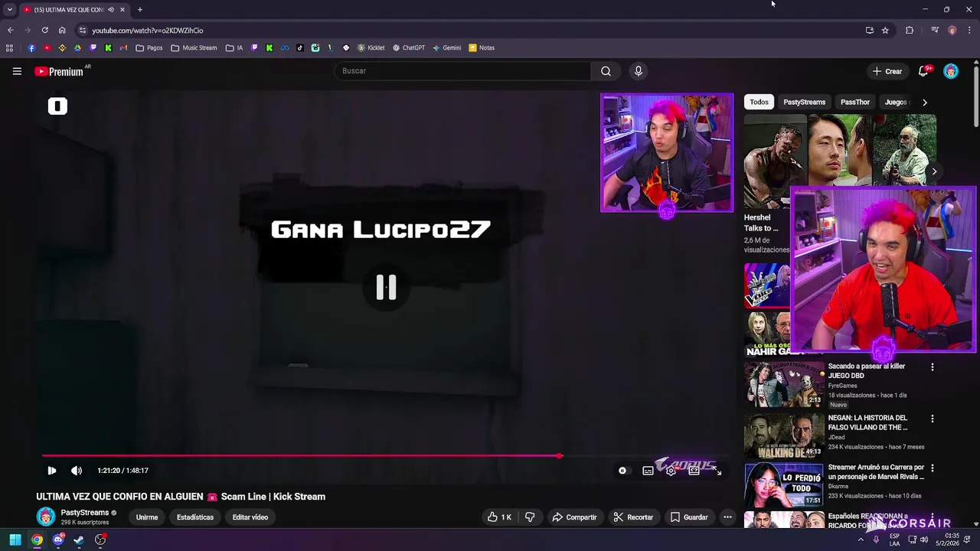Viewport: 980px width, 551px height.
Task: Reload the page
Action: point(44,30)
